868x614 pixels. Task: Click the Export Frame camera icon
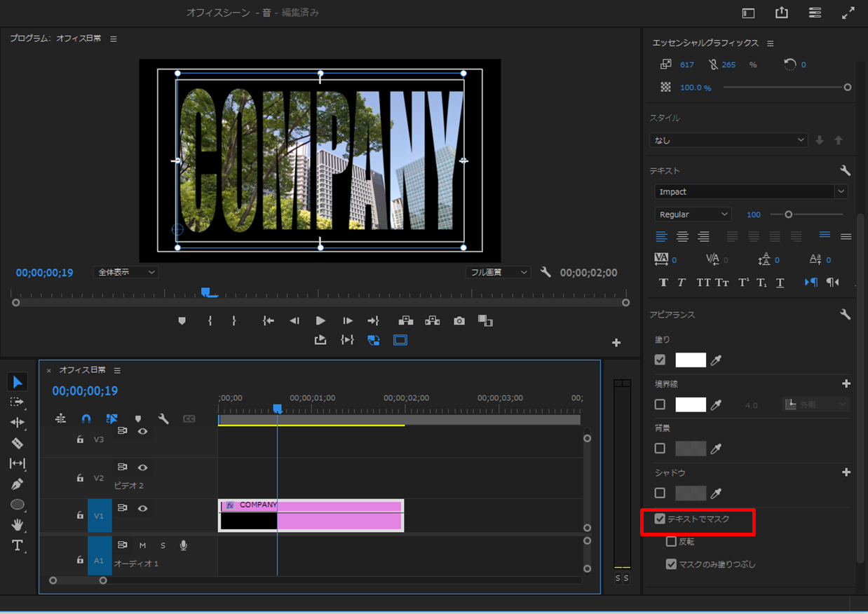(459, 321)
